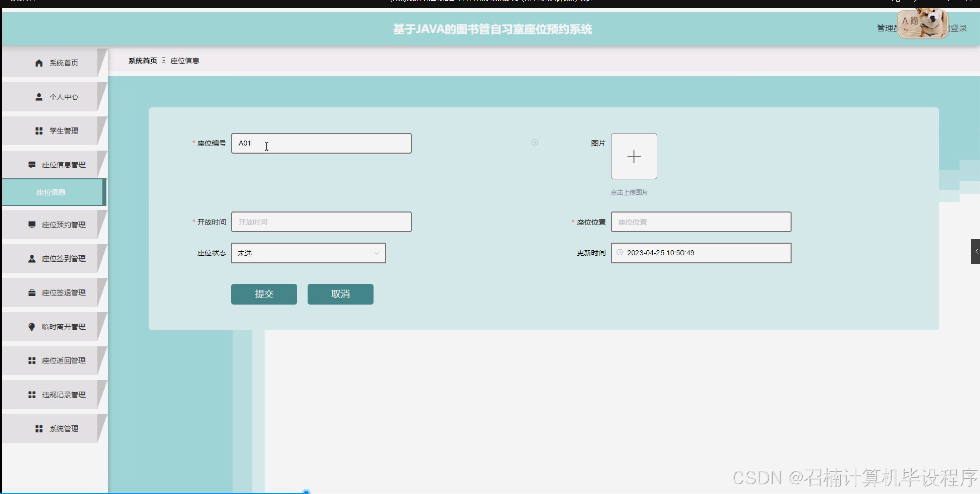The height and width of the screenshot is (494, 980).
Task: Click the 开放时间 input field
Action: [321, 222]
